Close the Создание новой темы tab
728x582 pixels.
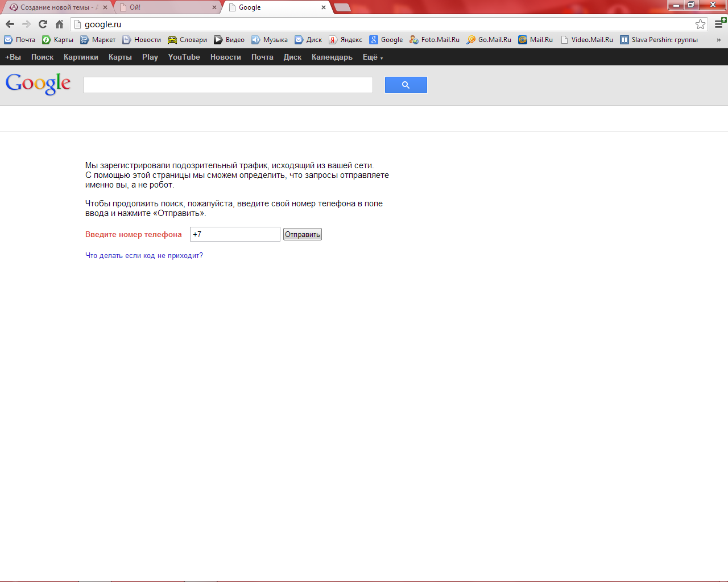point(105,7)
